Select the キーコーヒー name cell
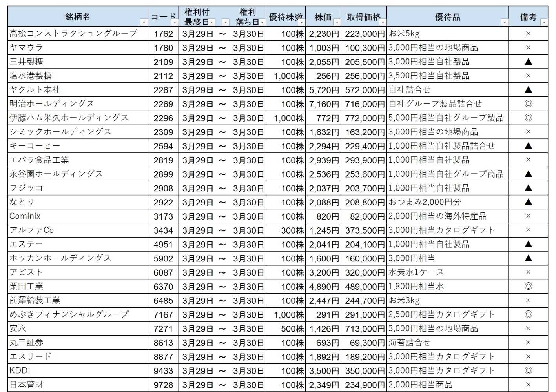 point(78,146)
